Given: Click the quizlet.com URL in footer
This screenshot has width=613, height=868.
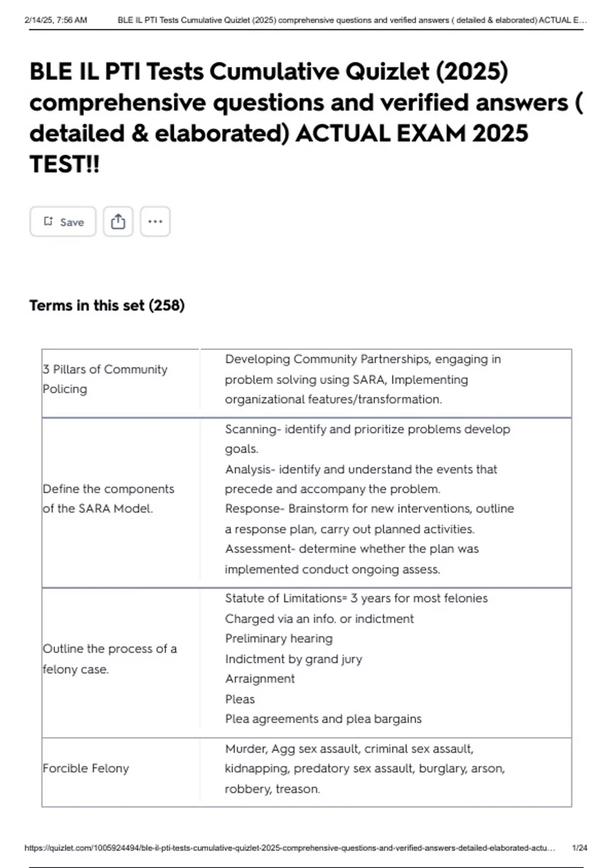Looking at the screenshot, I should [290, 848].
